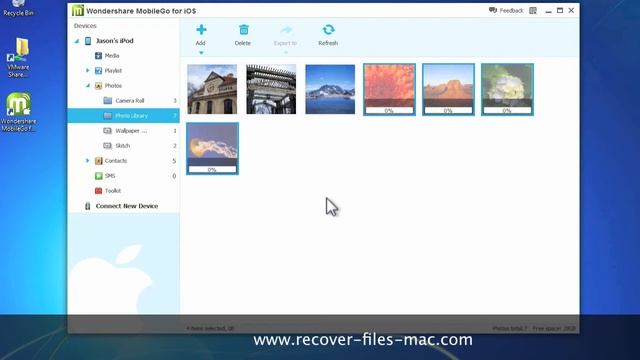Click the green SMS icon
640x360 pixels.
[98, 176]
